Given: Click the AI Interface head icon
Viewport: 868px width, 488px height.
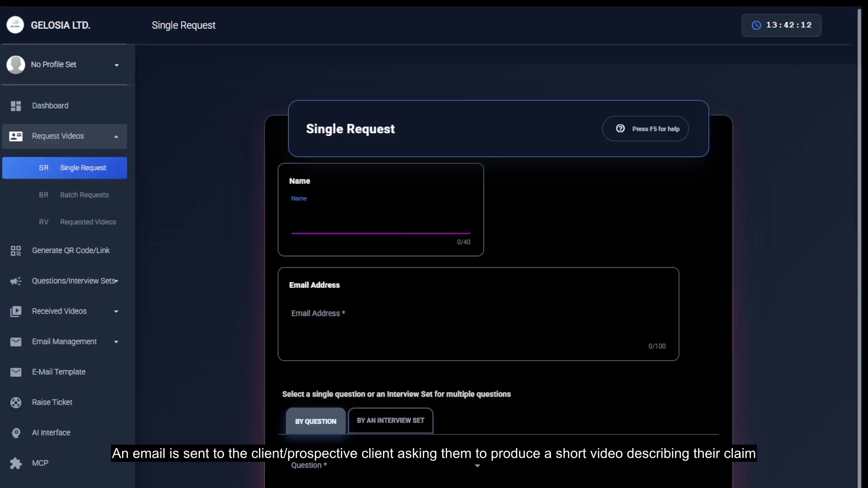Looking at the screenshot, I should click(16, 433).
